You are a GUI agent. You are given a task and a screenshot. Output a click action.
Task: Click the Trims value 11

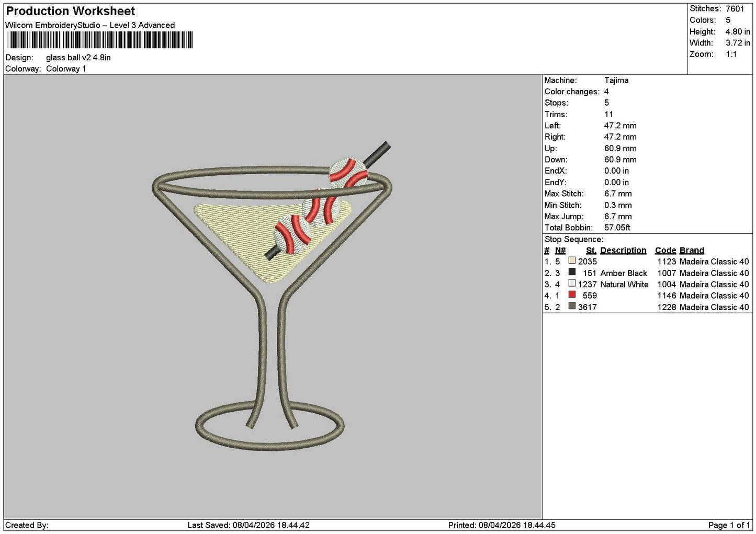[x=608, y=115]
